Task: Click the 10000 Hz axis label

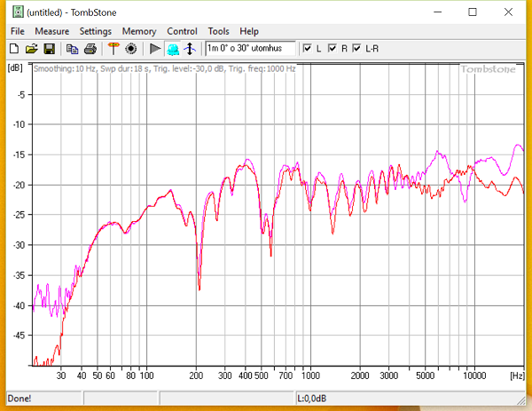Action: [x=474, y=375]
